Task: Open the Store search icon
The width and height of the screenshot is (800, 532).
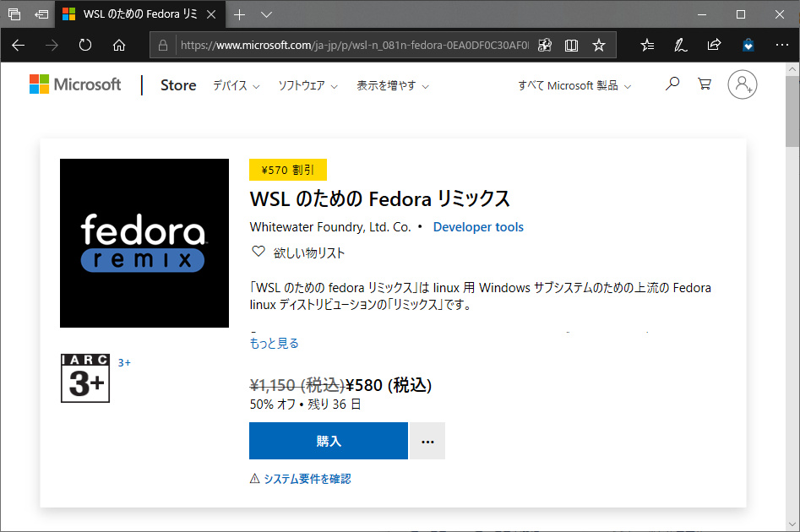Action: (x=672, y=84)
